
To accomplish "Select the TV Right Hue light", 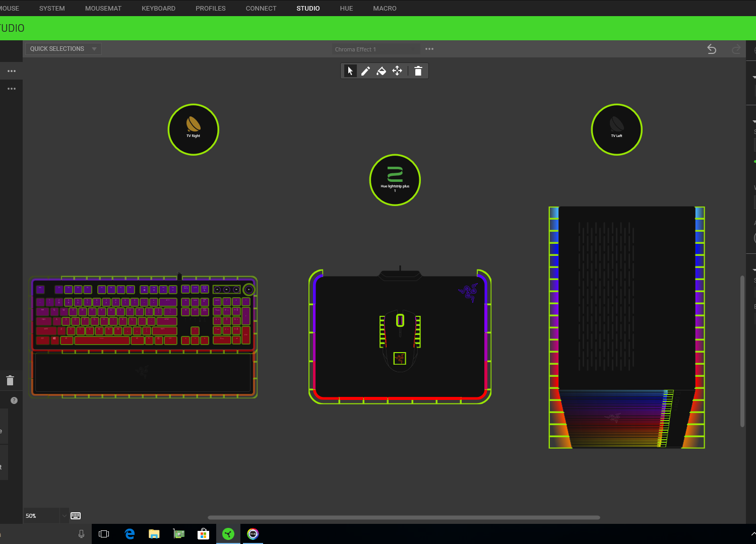I will [194, 129].
